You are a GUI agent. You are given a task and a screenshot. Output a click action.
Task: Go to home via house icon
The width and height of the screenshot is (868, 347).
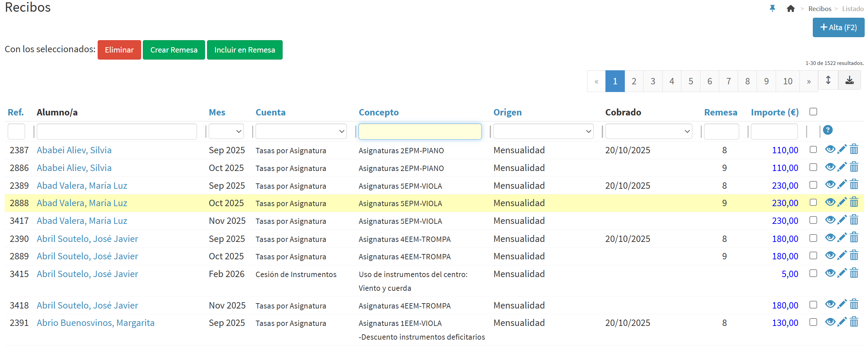click(790, 8)
